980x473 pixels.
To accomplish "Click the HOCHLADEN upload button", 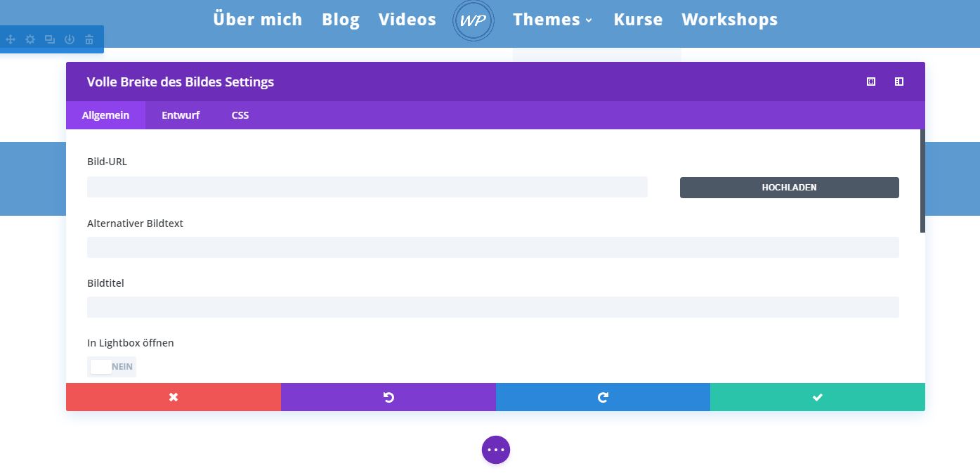I will [789, 188].
